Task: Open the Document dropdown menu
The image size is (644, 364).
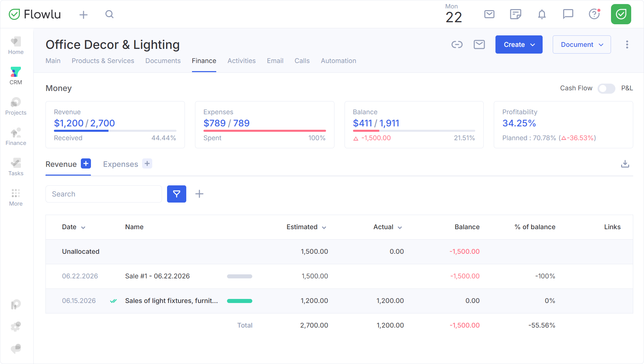Action: [x=581, y=44]
